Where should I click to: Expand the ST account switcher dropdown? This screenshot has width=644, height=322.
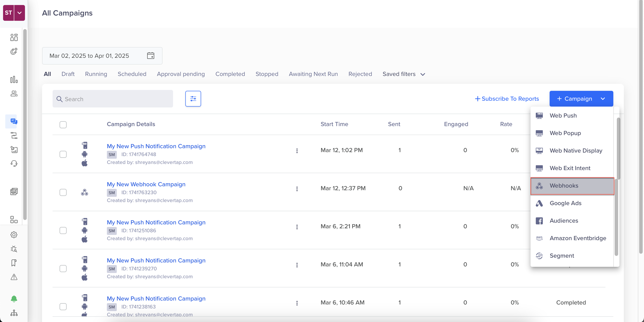pos(20,13)
